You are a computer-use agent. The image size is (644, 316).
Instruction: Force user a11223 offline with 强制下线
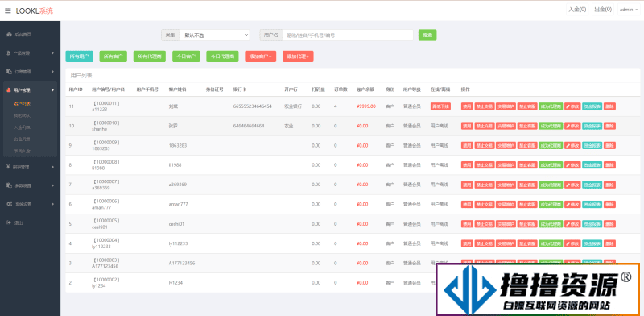[x=440, y=106]
